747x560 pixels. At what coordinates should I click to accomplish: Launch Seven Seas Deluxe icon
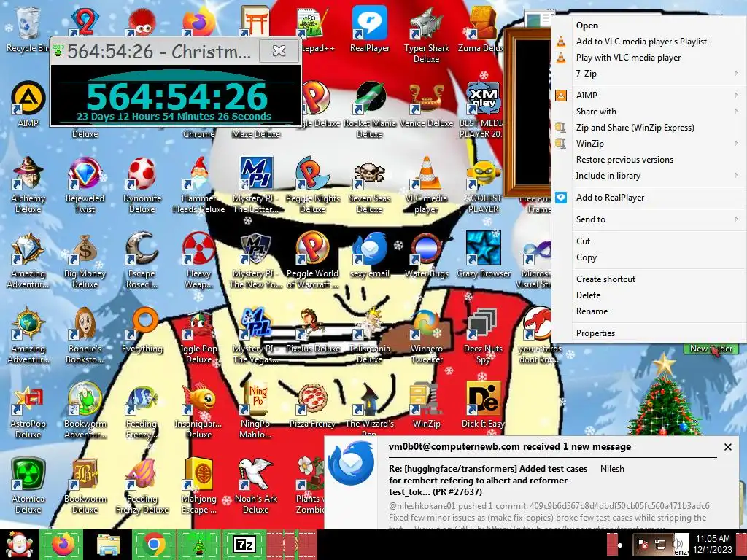tap(370, 184)
